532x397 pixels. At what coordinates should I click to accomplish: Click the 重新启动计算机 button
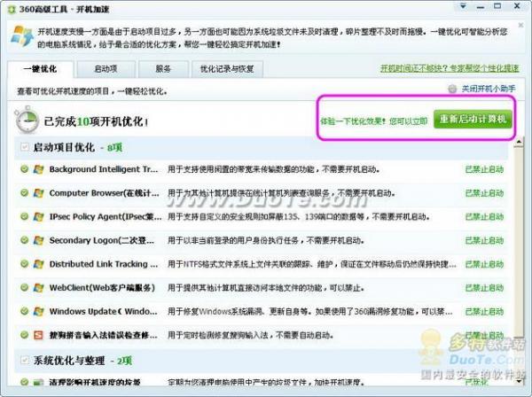tap(473, 120)
